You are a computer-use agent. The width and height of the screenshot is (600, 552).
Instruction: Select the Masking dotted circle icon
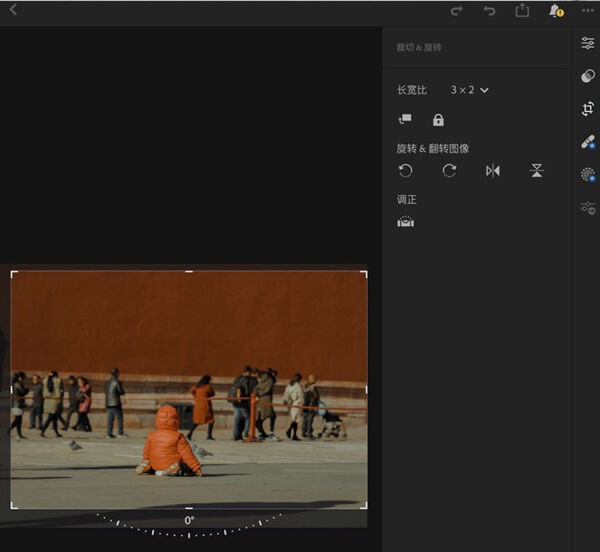click(x=588, y=175)
